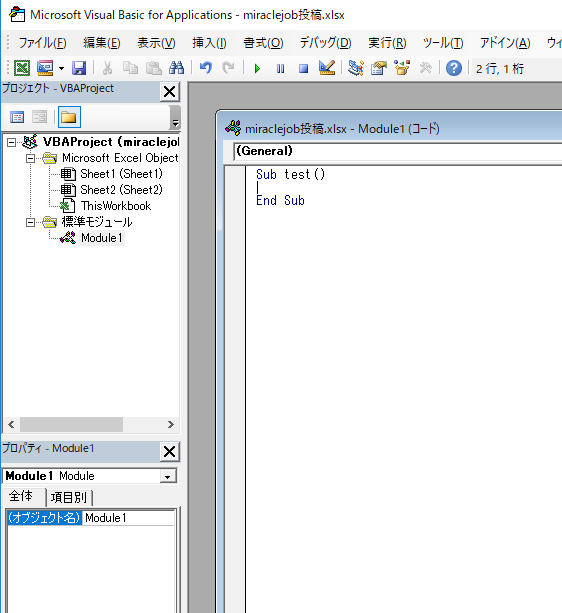Collapse Microsoft Excel Objects folder
This screenshot has height=613, width=562.
click(x=30, y=158)
